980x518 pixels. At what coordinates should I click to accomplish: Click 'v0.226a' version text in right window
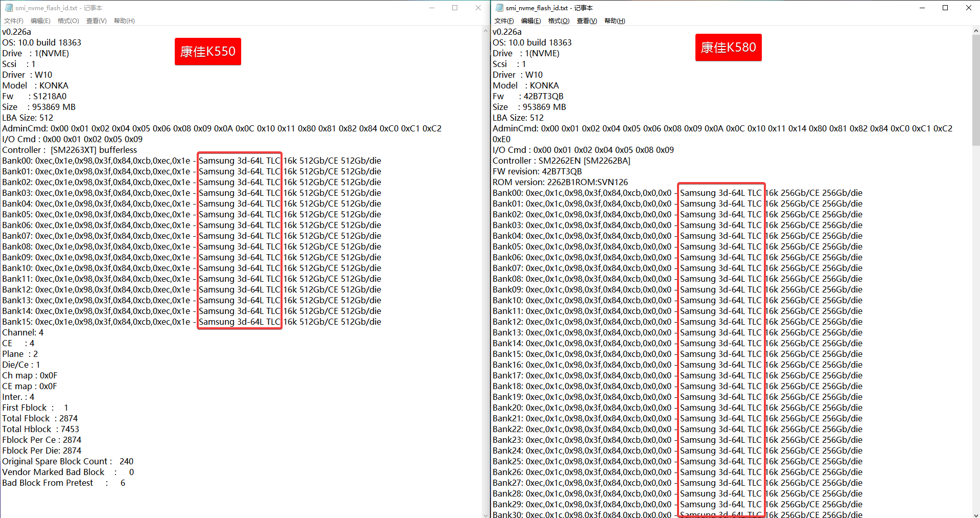point(507,32)
